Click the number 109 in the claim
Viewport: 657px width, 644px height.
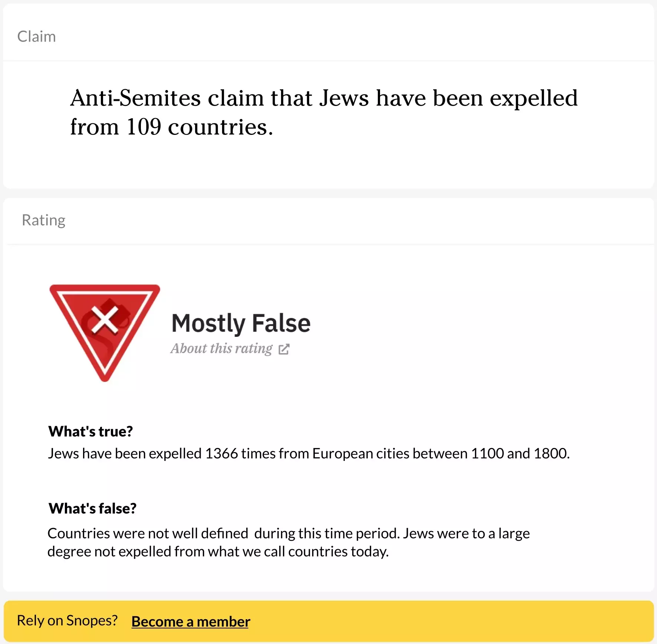coord(144,127)
